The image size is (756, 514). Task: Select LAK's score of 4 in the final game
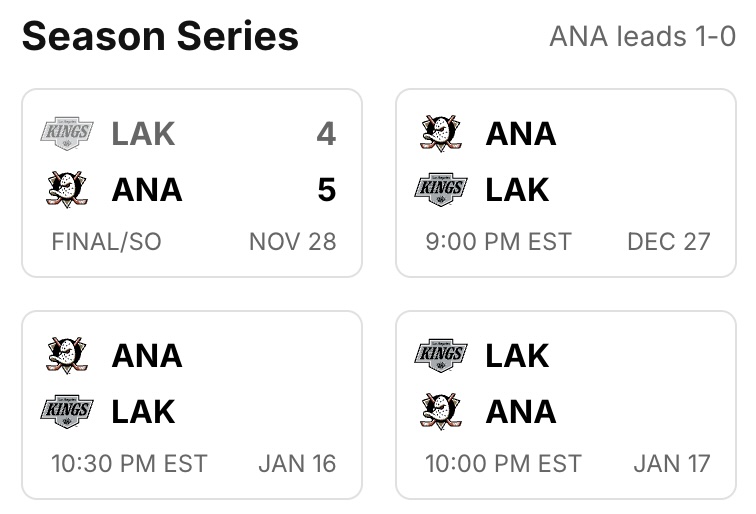click(326, 133)
